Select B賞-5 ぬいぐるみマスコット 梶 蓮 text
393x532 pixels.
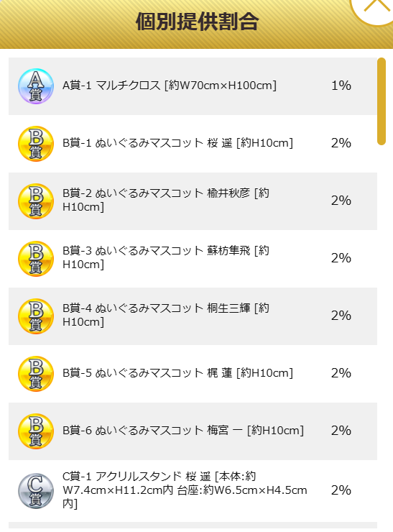[177, 373]
